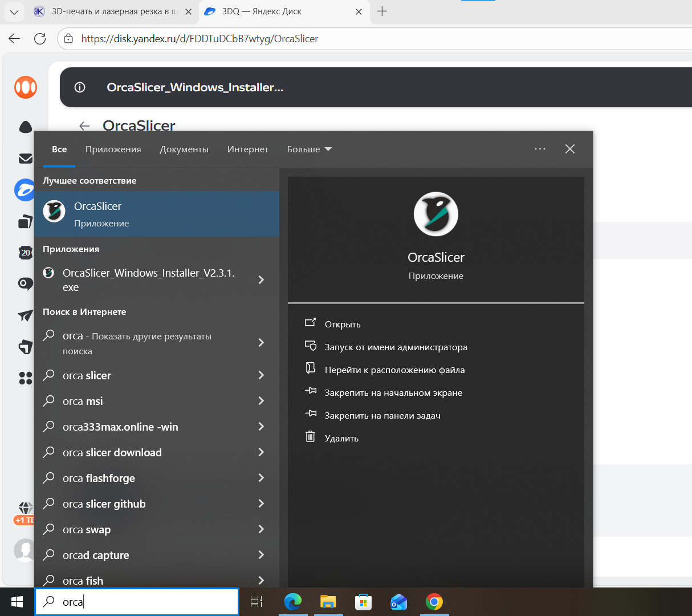Click the pin to taskbar icon
Image resolution: width=692 pixels, height=616 pixels.
click(x=310, y=414)
